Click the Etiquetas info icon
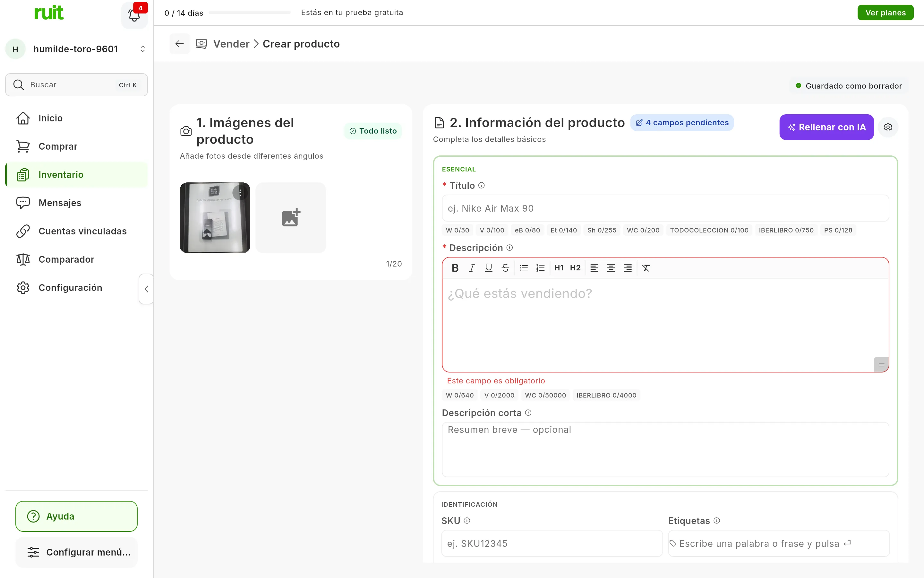924x578 pixels. click(717, 521)
